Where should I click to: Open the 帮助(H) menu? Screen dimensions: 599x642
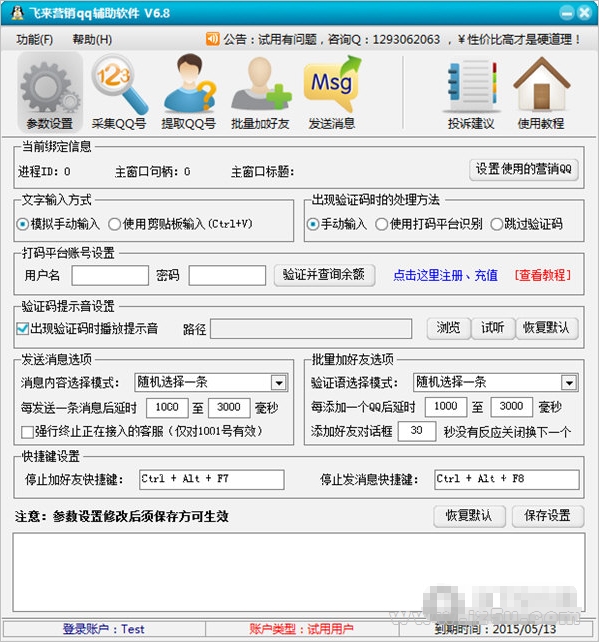point(92,39)
